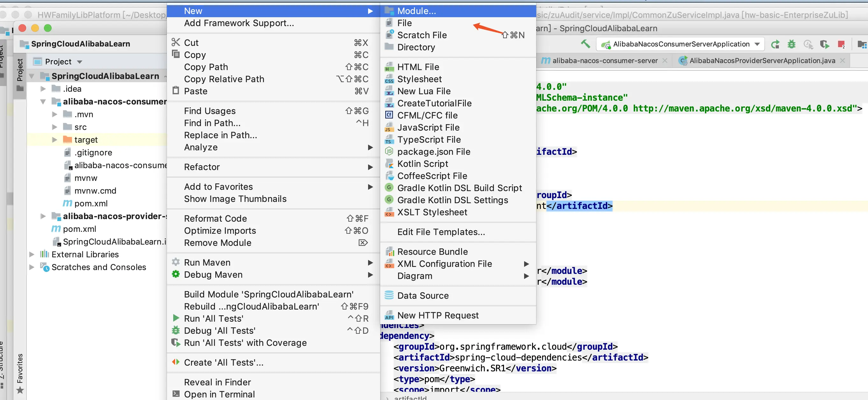868x400 pixels.
Task: Expand the External Libraries node
Action: pos(32,254)
